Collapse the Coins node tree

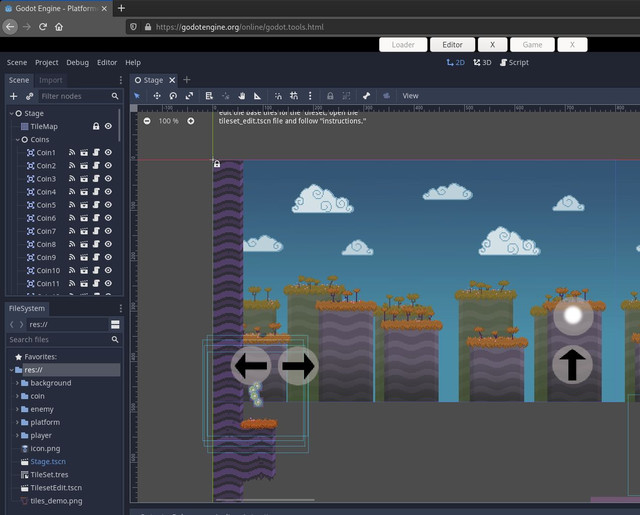(x=18, y=140)
